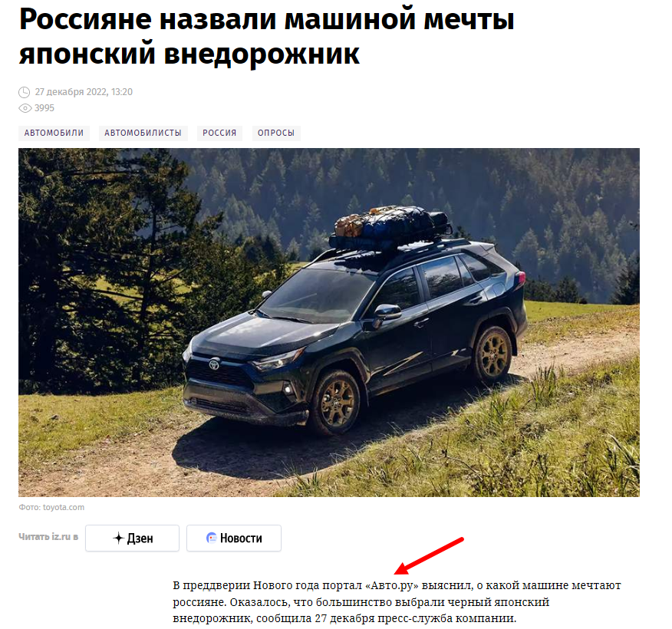Image resolution: width=672 pixels, height=629 pixels.
Task: Read iz.ru in Новости button
Action: [233, 538]
